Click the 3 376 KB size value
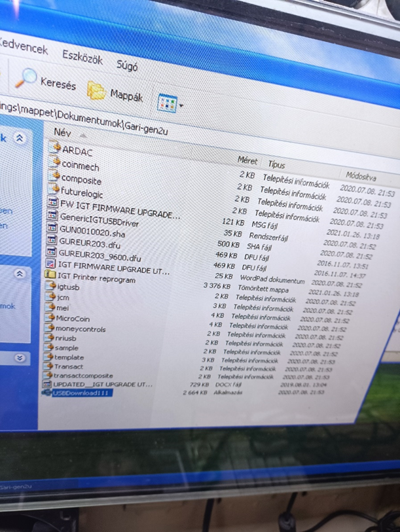Viewport: 400px width, 532px height. [x=217, y=286]
